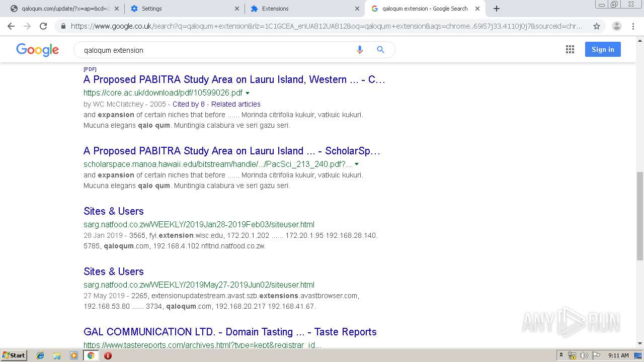The height and width of the screenshot is (362, 644).
Task: Open the Related articles link
Action: [236, 104]
